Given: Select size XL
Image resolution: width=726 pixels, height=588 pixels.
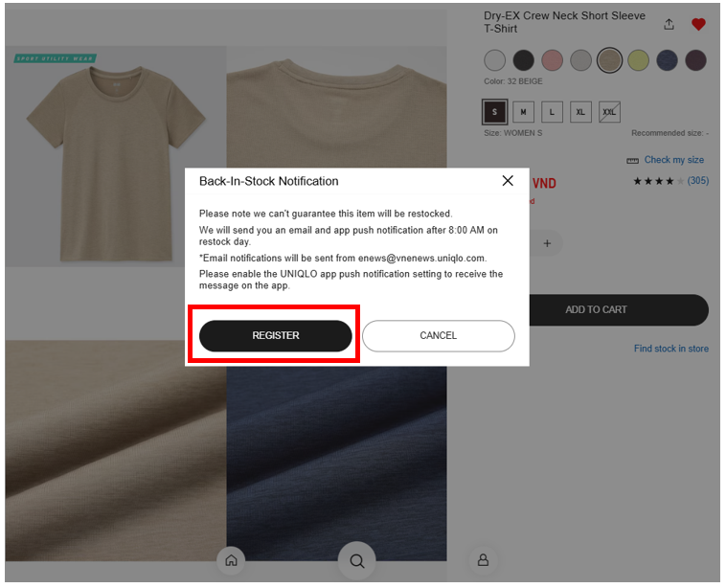Looking at the screenshot, I should 580,112.
